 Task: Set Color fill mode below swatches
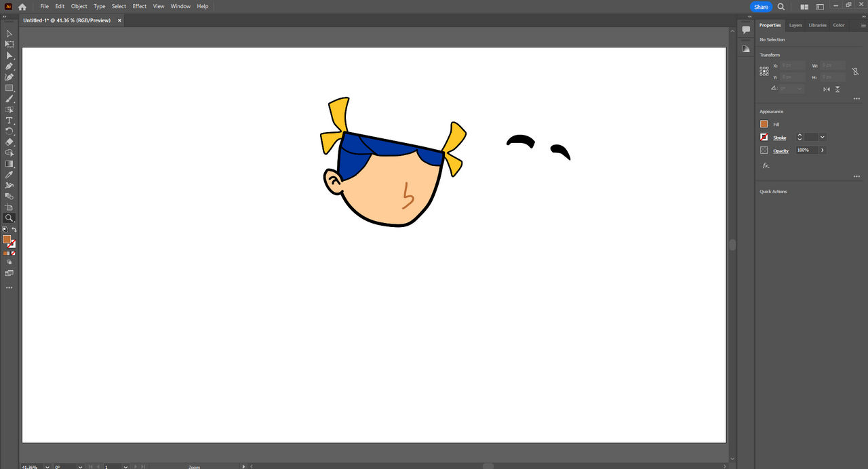pyautogui.click(x=5, y=253)
